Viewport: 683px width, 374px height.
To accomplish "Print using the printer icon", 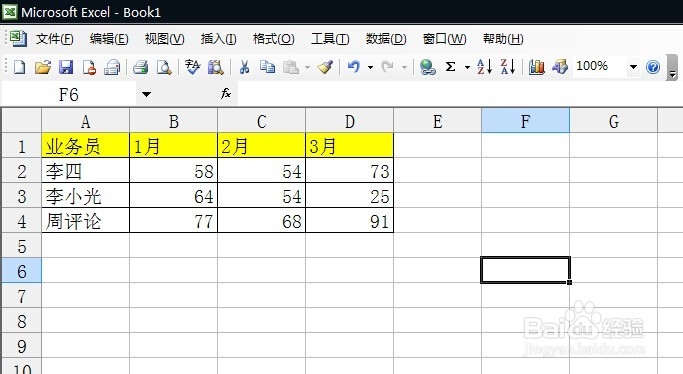I will click(x=141, y=67).
